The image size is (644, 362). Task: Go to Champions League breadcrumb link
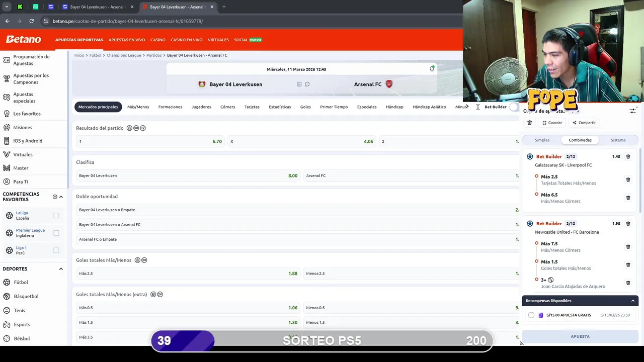124,55
